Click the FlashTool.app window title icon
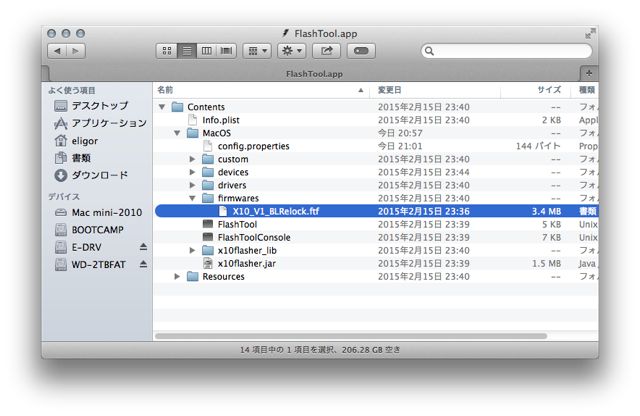 (286, 33)
